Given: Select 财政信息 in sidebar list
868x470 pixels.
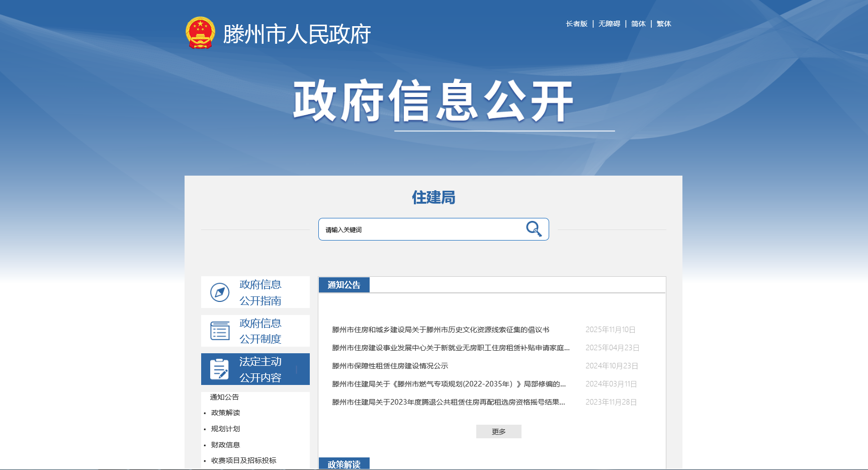Looking at the screenshot, I should [x=225, y=445].
